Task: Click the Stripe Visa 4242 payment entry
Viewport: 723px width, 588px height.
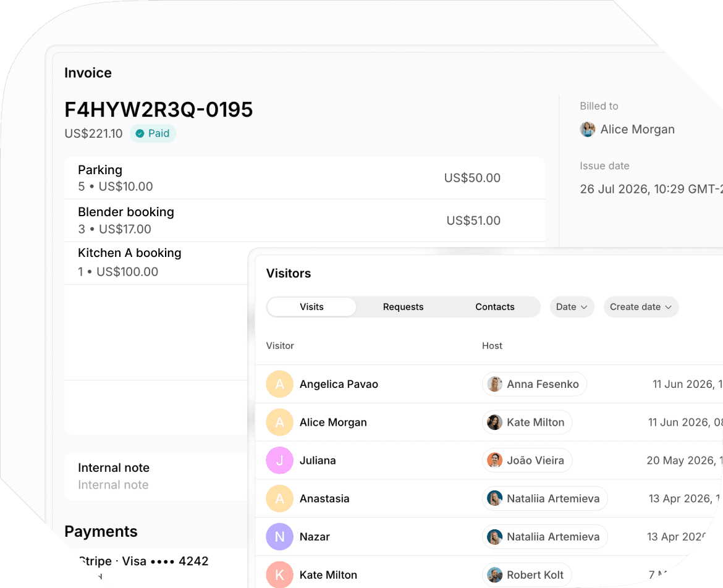Action: [x=143, y=561]
